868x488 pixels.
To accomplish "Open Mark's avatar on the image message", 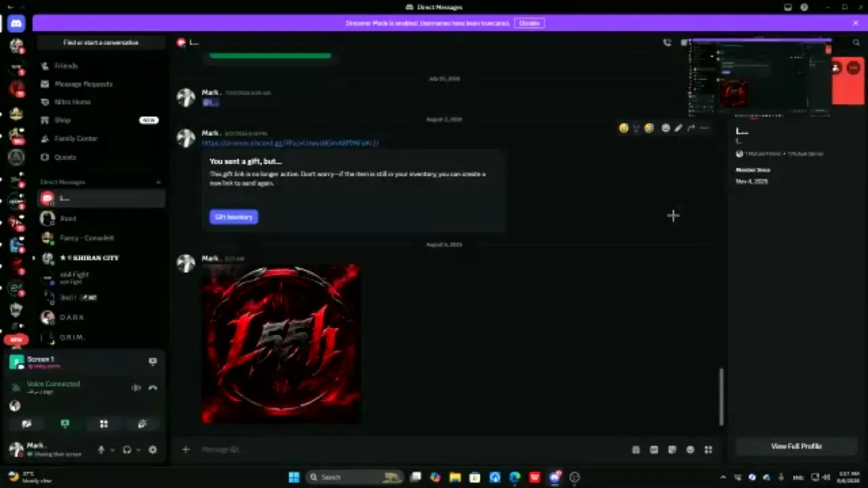I will [x=186, y=263].
